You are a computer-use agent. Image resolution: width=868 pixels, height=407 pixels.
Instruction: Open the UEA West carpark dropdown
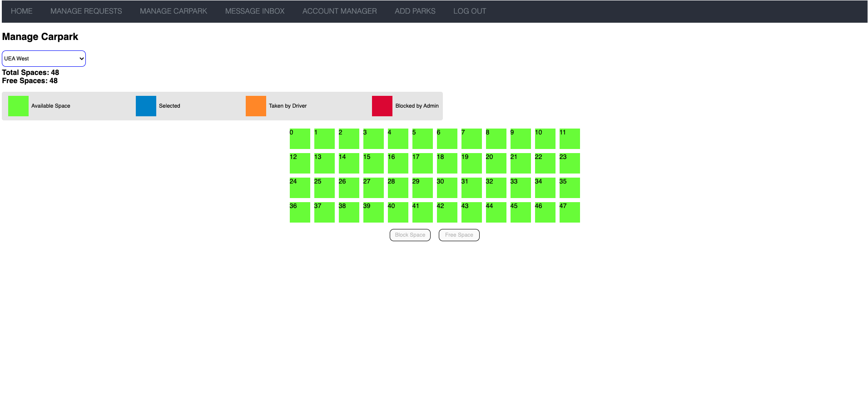tap(44, 59)
